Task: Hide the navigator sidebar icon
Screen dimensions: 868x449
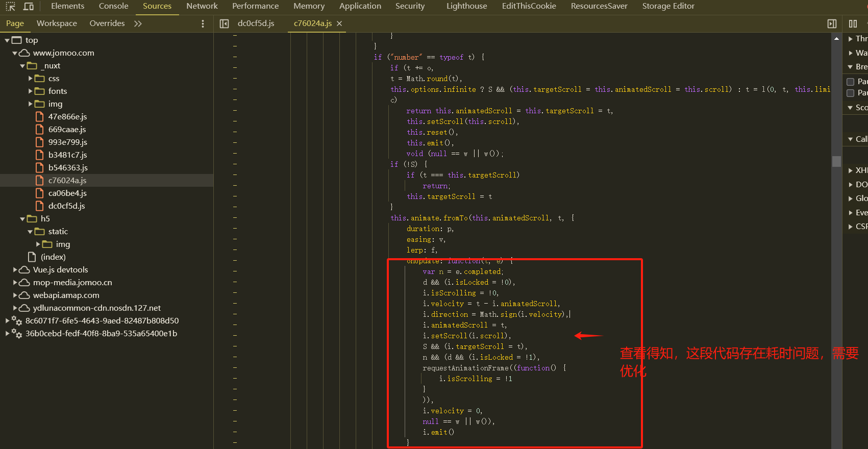Action: coord(224,23)
